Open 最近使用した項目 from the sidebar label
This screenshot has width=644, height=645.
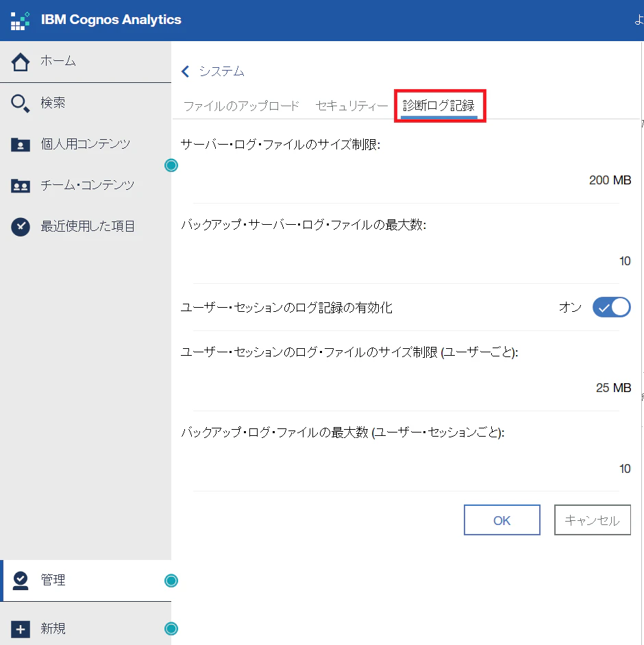coord(88,226)
